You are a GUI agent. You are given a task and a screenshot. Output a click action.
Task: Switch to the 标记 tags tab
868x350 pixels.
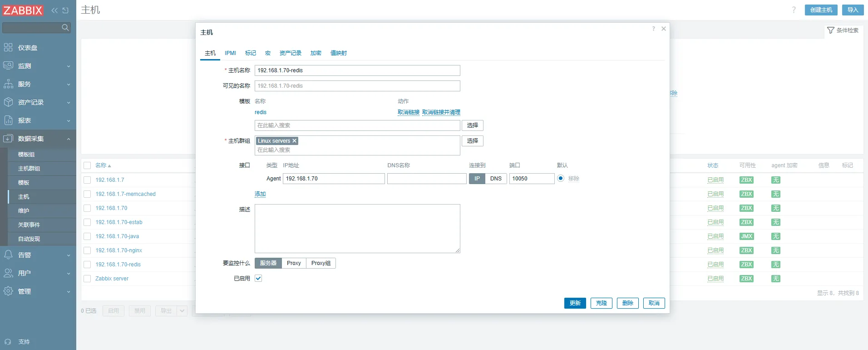(x=251, y=53)
